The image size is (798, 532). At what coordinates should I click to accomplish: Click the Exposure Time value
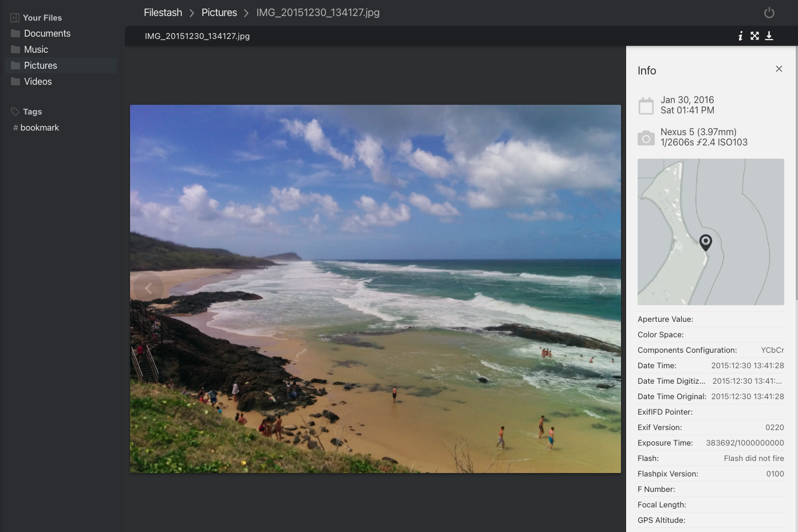(745, 443)
